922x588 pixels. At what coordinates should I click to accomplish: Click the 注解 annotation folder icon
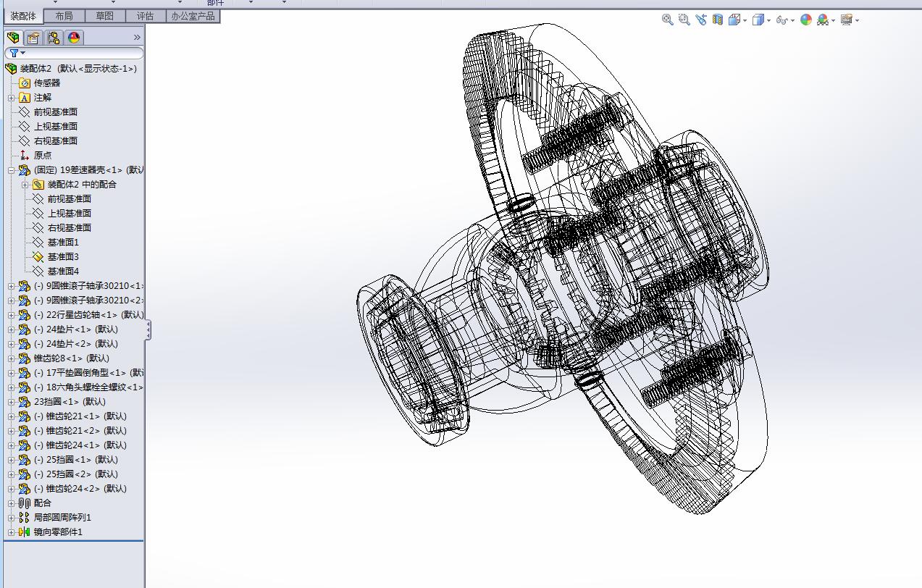point(25,97)
